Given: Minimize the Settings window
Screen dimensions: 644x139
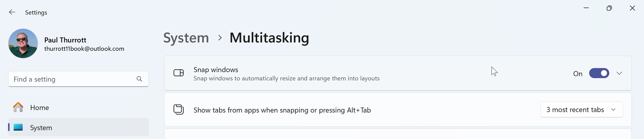Looking at the screenshot, I should 586,8.
